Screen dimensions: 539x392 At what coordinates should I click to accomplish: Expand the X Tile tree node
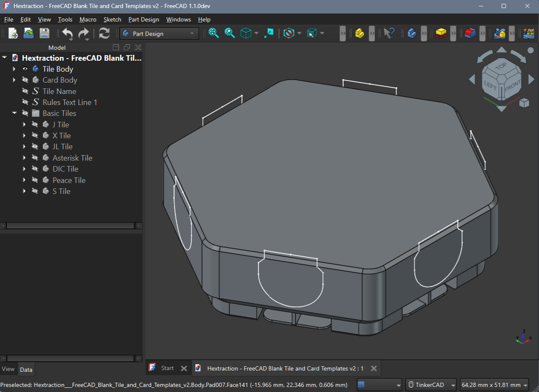(x=24, y=135)
